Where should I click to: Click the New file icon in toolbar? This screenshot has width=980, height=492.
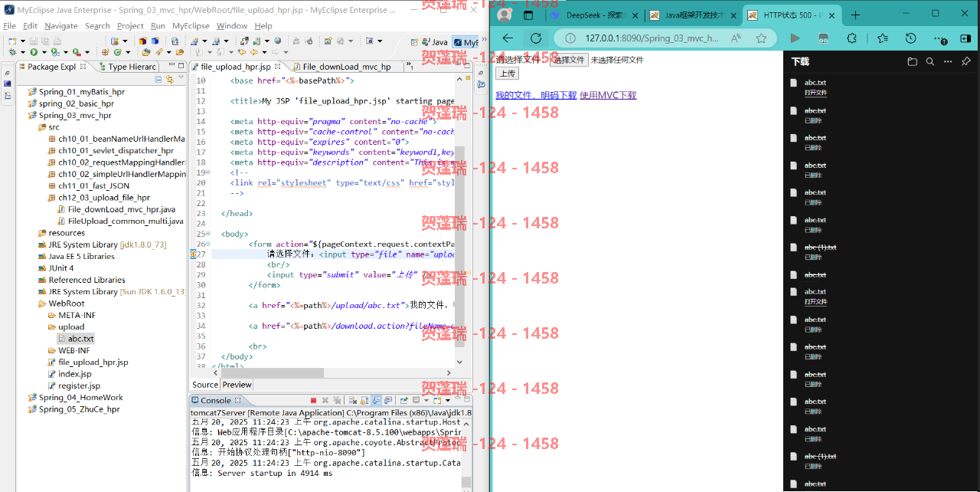pos(12,41)
